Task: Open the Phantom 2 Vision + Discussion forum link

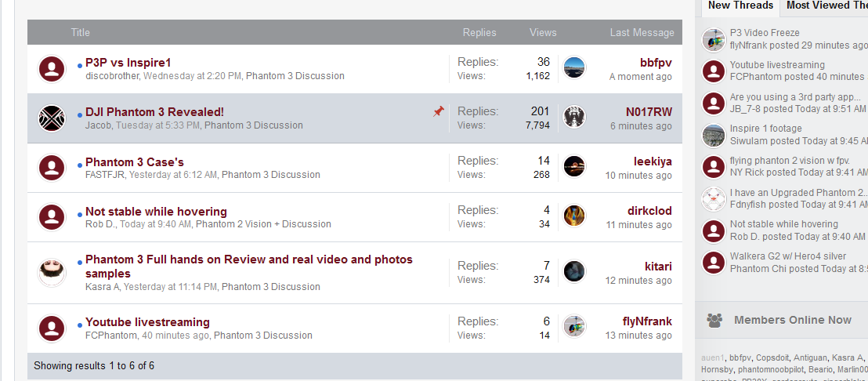Action: click(263, 224)
